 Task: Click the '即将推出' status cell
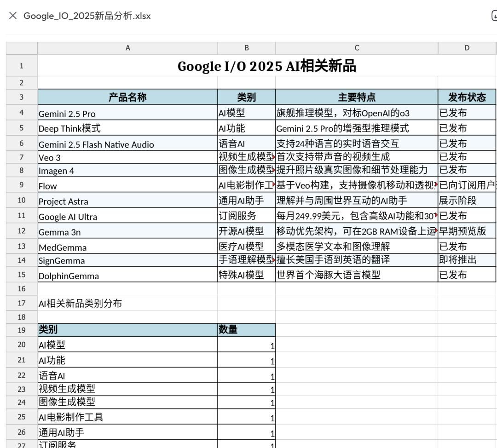click(467, 260)
